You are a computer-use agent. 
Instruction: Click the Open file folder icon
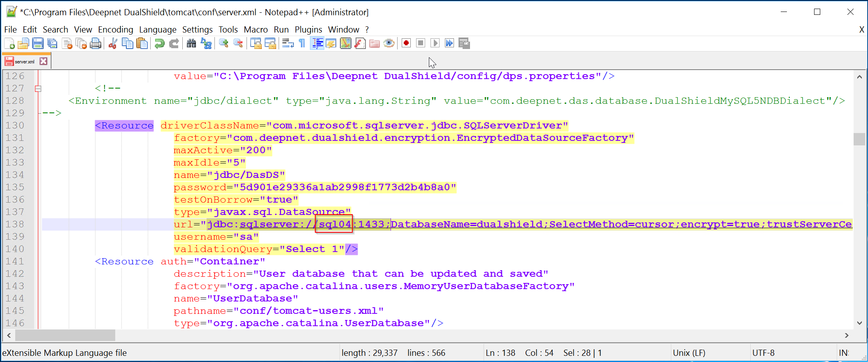[23, 43]
